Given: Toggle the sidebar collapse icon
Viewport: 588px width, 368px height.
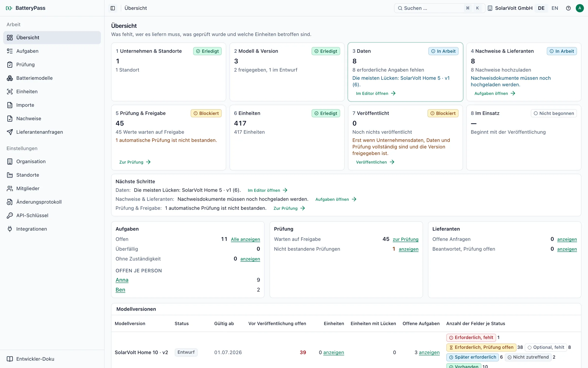Looking at the screenshot, I should (113, 8).
